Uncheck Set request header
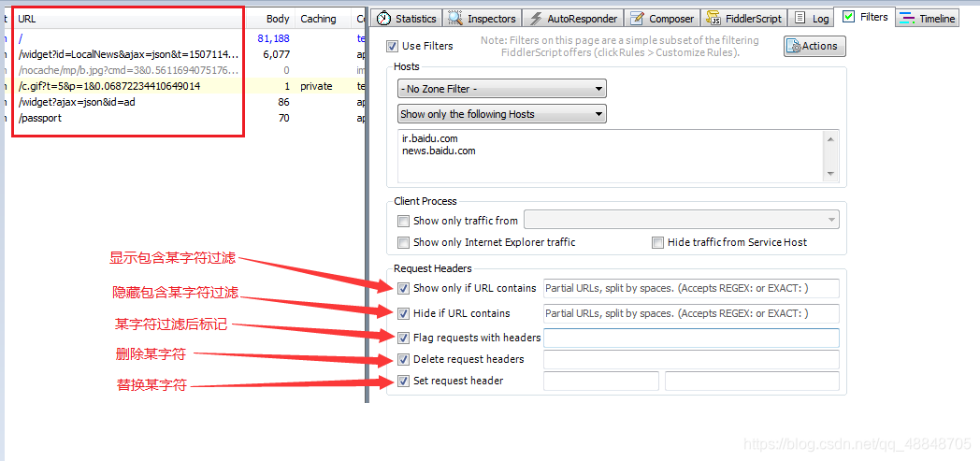The height and width of the screenshot is (461, 980). (403, 381)
